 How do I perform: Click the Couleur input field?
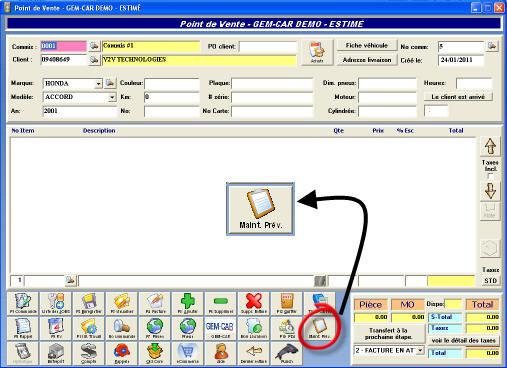tap(172, 83)
